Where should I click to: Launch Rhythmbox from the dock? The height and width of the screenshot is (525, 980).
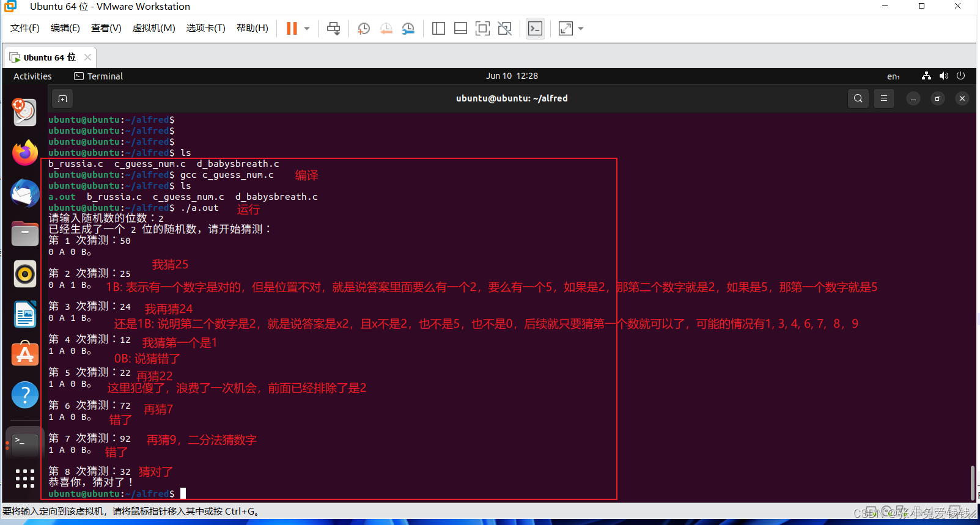[25, 274]
